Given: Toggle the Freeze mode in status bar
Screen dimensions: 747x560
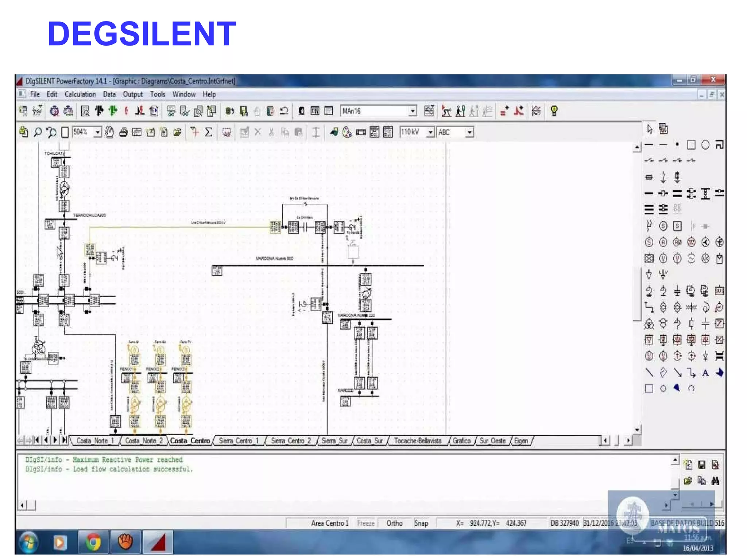Looking at the screenshot, I should 365,523.
